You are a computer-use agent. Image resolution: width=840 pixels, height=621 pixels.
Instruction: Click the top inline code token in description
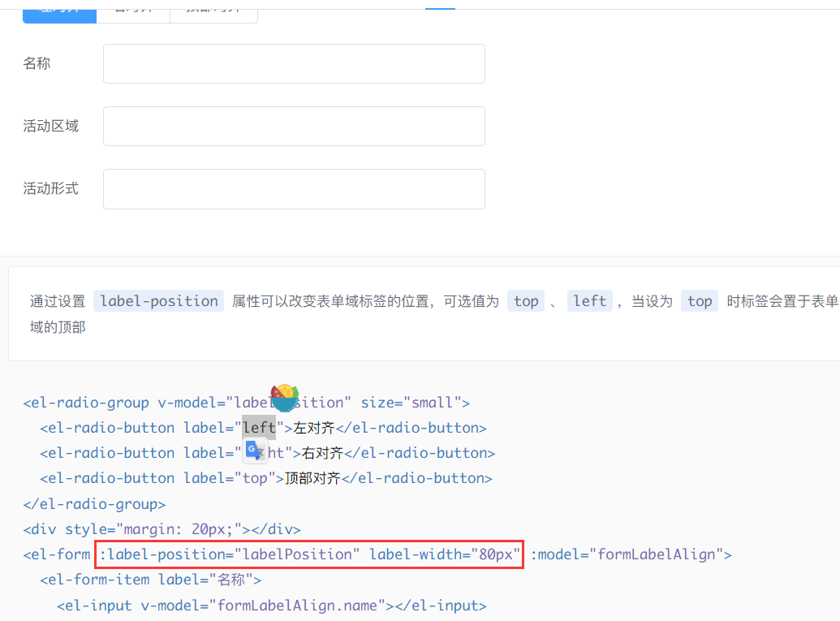pos(525,300)
